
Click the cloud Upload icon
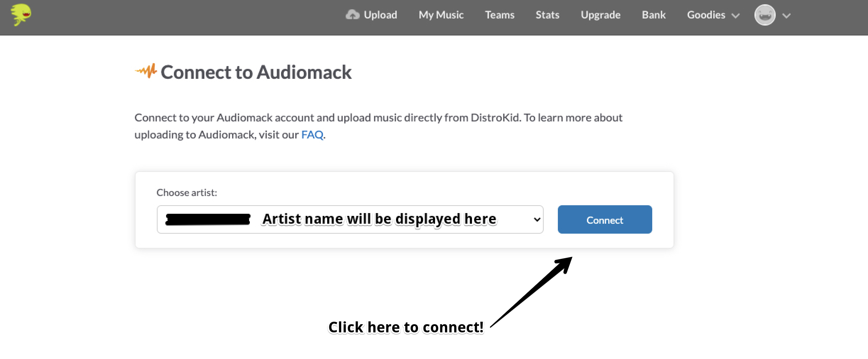coord(353,14)
